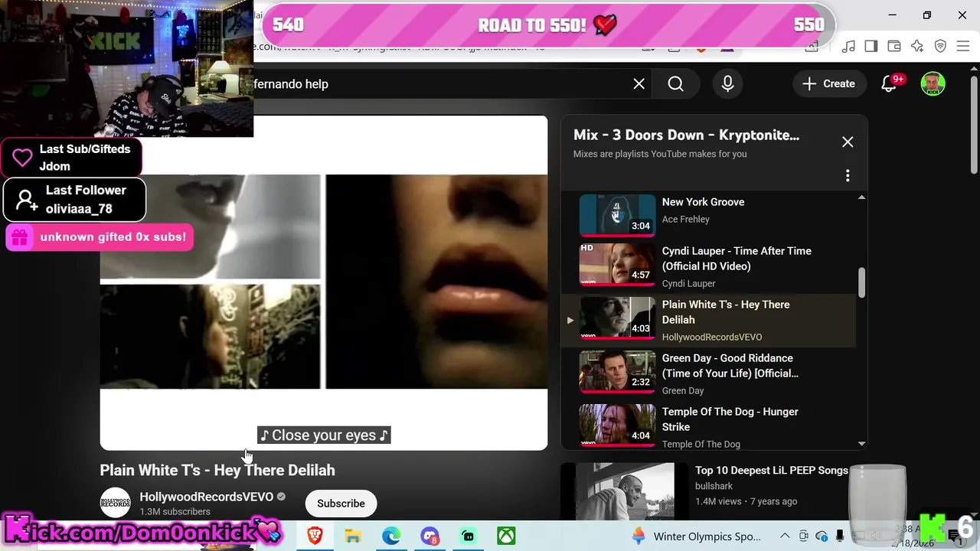Open the teal streaming app taskbar icon
This screenshot has height=551, width=980.
click(x=468, y=536)
